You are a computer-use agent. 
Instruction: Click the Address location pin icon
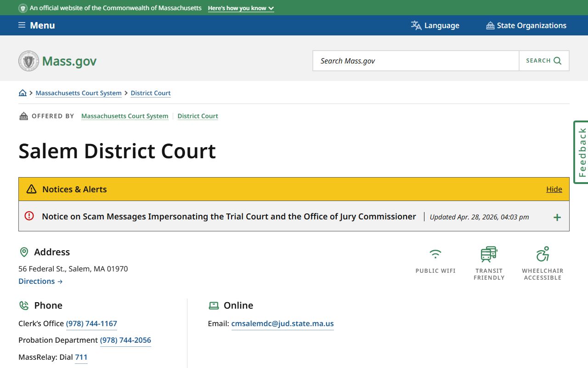[x=24, y=252]
